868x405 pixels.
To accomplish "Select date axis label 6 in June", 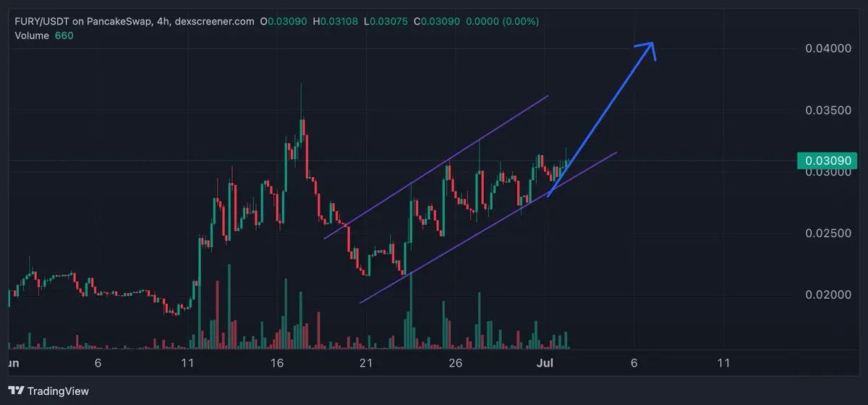I will tap(98, 362).
